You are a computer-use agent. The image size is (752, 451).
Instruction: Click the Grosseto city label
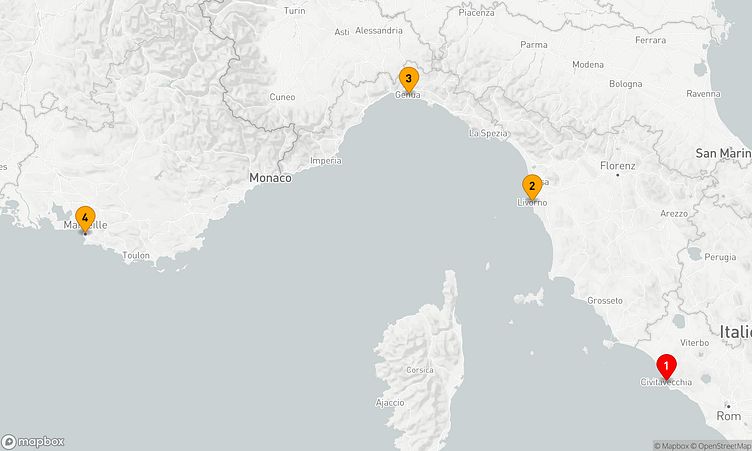pyautogui.click(x=605, y=301)
